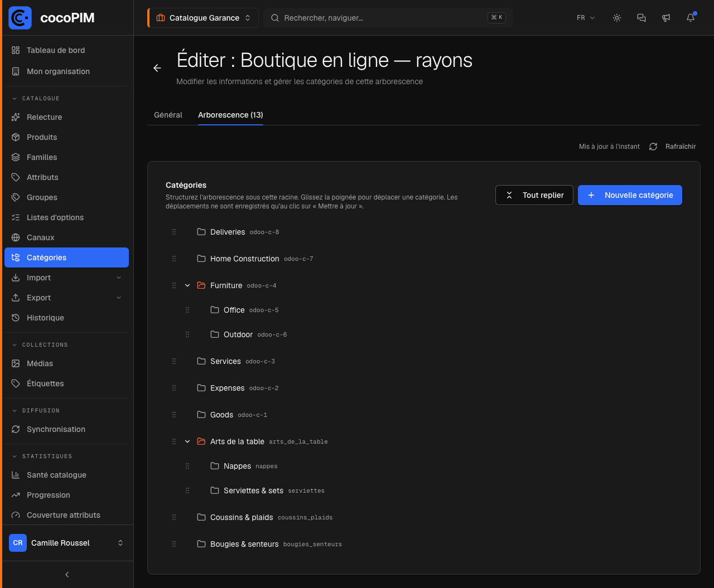Click the cocoPIM logo icon
Screen dimensions: 714x588
[20, 18]
